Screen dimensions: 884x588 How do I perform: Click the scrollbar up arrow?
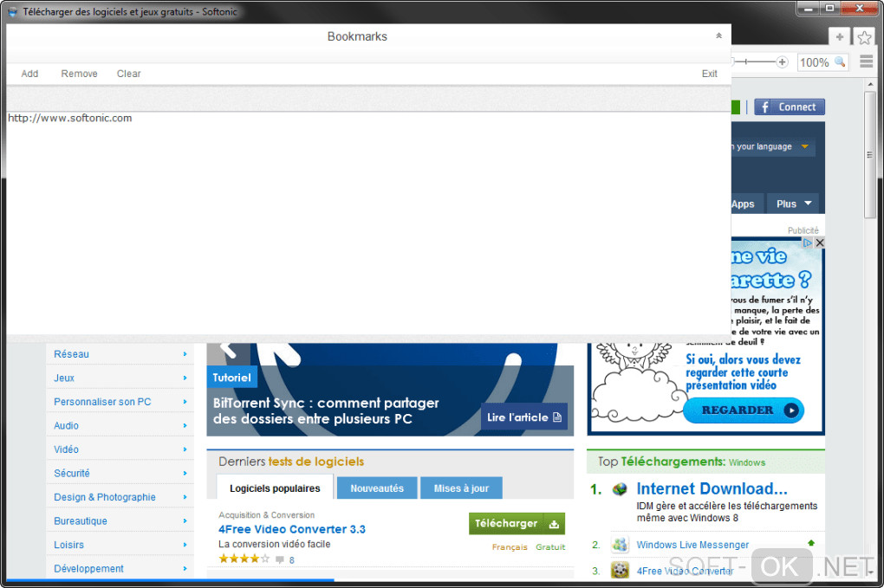[870, 84]
